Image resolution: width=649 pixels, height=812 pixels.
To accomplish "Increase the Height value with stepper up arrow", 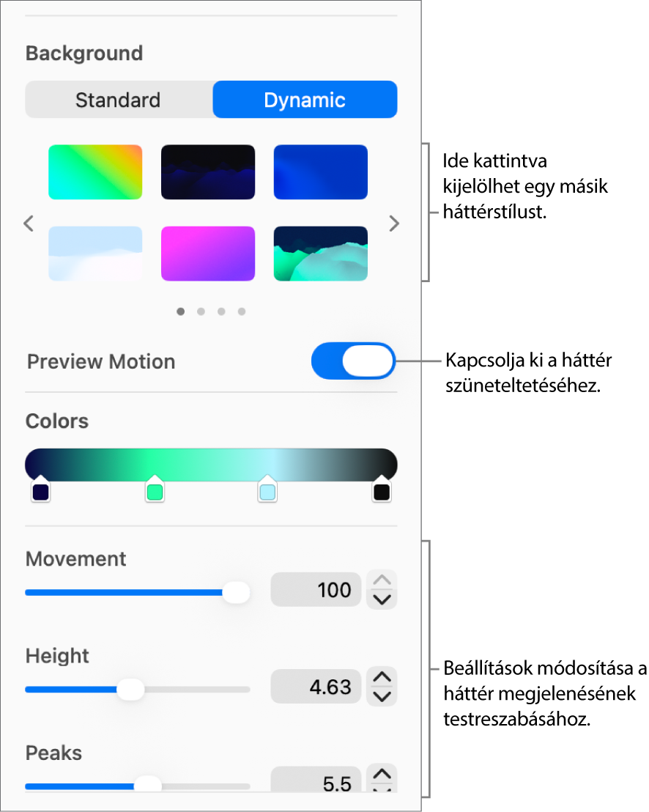I will [382, 676].
